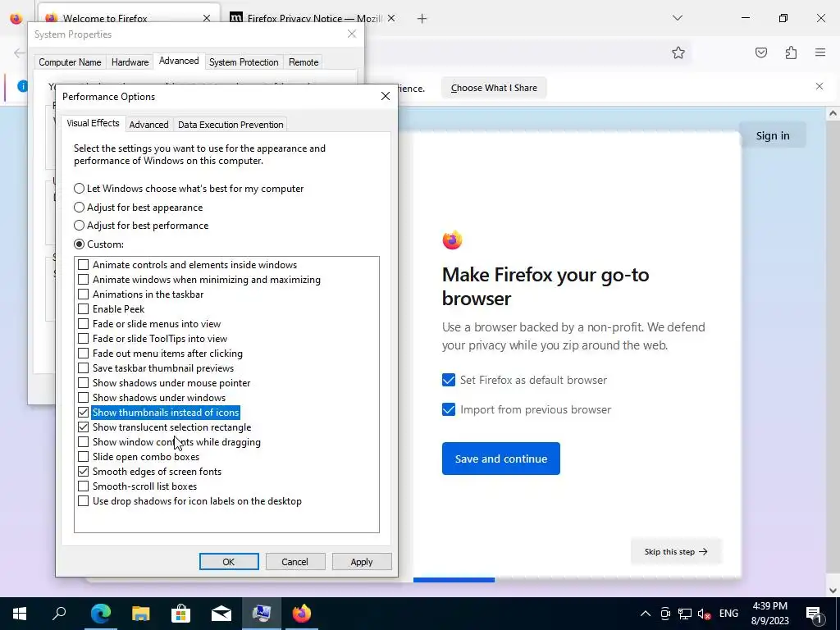Enable Show shadows under windows
This screenshot has width=840, height=630.
[83, 398]
